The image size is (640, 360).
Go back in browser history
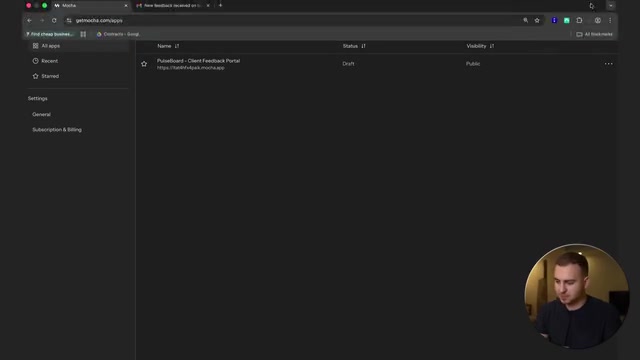pos(29,20)
